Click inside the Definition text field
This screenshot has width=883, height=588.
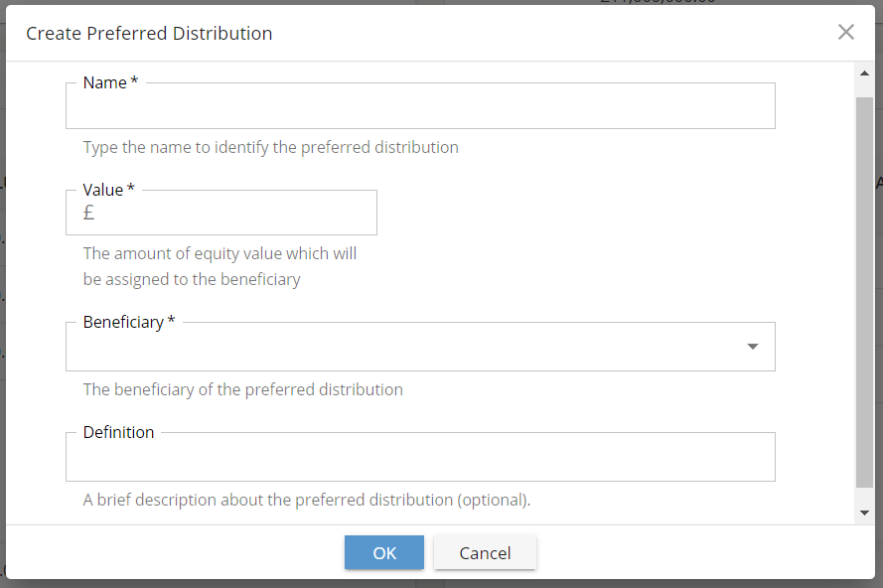[x=420, y=457]
